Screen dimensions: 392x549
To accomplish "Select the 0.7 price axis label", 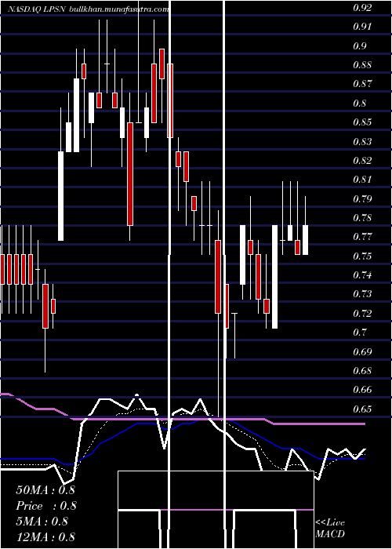I will click(x=360, y=332).
